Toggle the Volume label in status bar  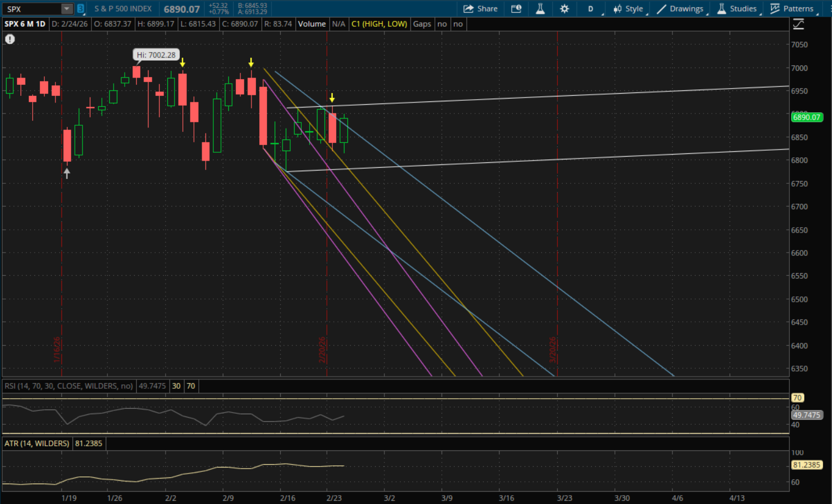312,24
